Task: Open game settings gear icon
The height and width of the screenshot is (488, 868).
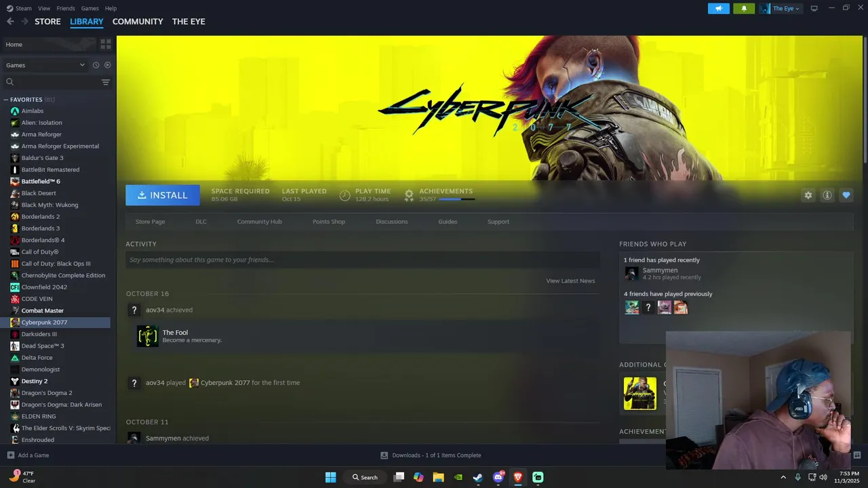Action: (808, 195)
